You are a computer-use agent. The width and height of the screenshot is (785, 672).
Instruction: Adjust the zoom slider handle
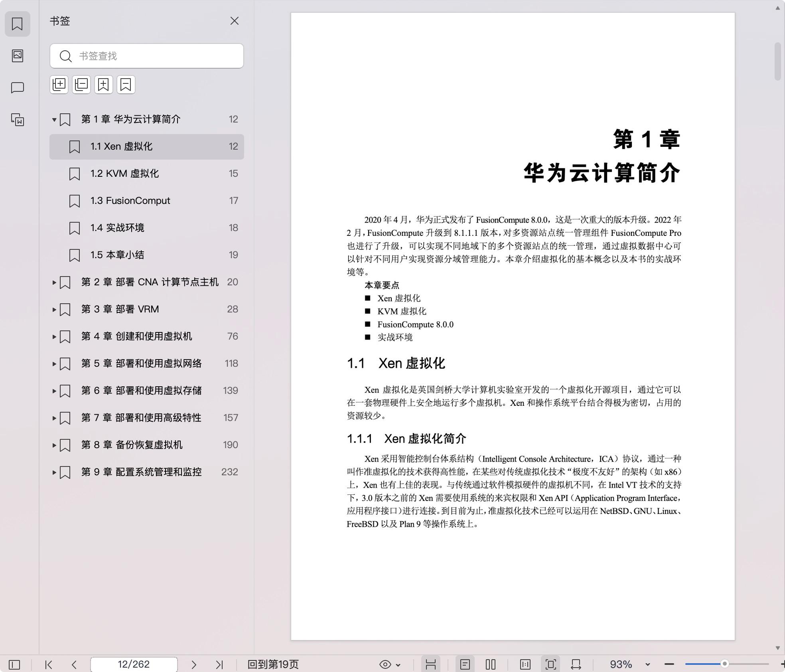725,664
